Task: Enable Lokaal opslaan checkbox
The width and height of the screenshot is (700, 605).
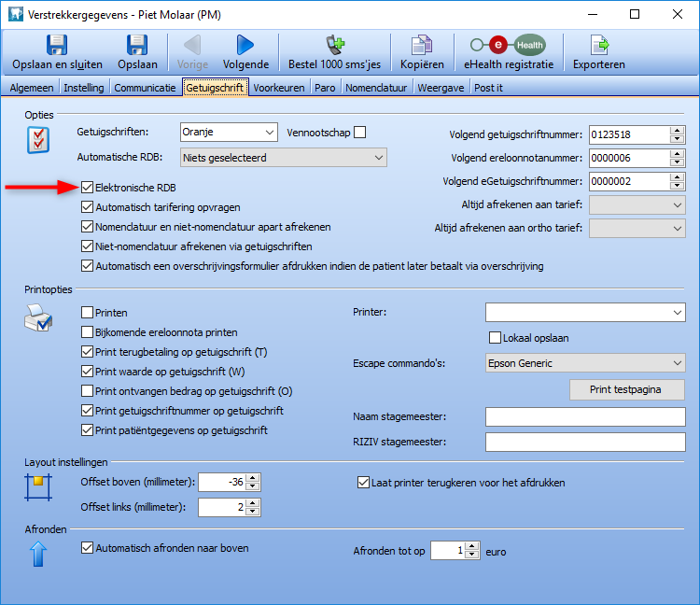Action: tap(495, 338)
